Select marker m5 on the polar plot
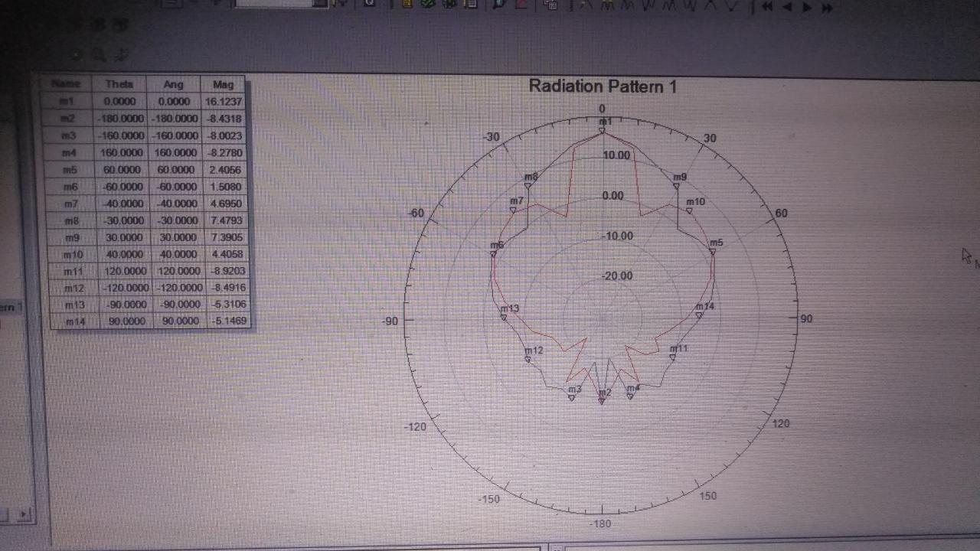 pos(714,246)
